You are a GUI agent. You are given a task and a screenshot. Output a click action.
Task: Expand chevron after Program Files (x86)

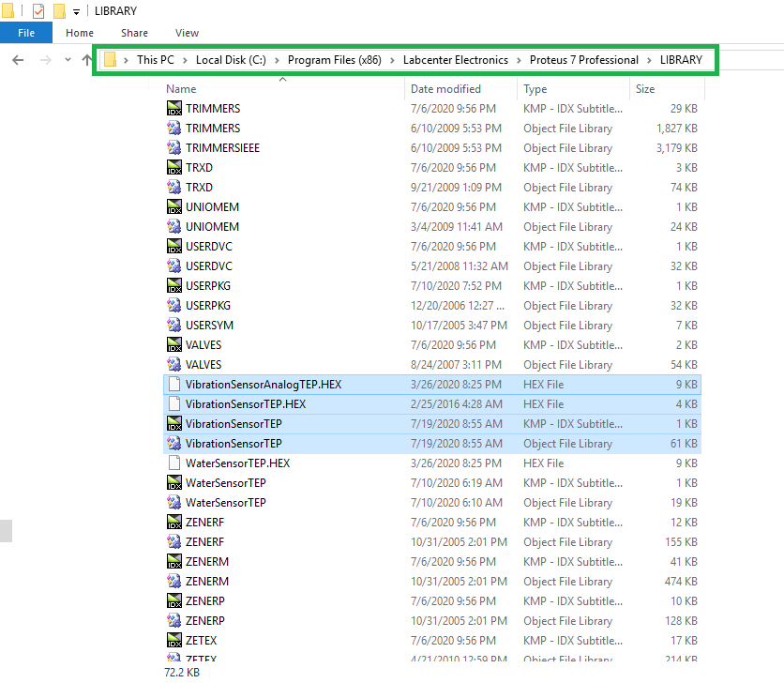coord(393,61)
